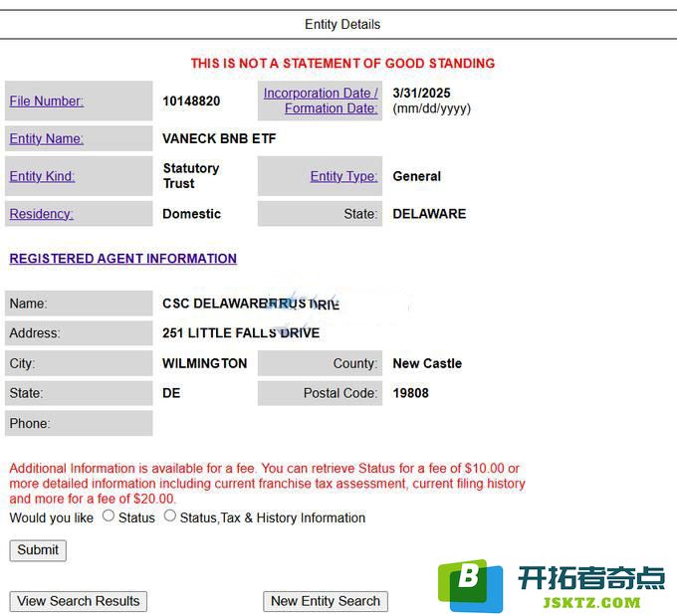Screen dimensions: 677x616
Task: Click the red good standing disclaimer text
Action: [342, 64]
